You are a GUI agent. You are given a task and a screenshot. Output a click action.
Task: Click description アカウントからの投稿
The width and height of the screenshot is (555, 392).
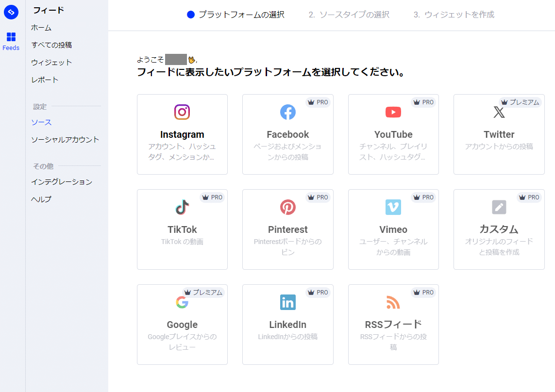point(499,147)
